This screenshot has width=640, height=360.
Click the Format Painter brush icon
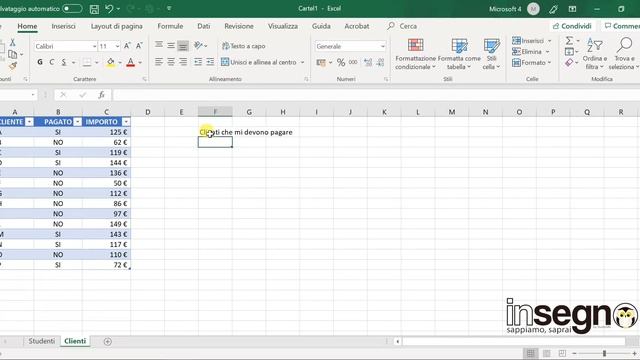pos(13,65)
